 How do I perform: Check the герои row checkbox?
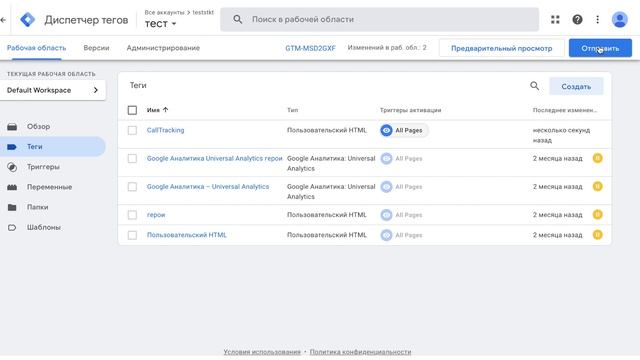point(132,215)
